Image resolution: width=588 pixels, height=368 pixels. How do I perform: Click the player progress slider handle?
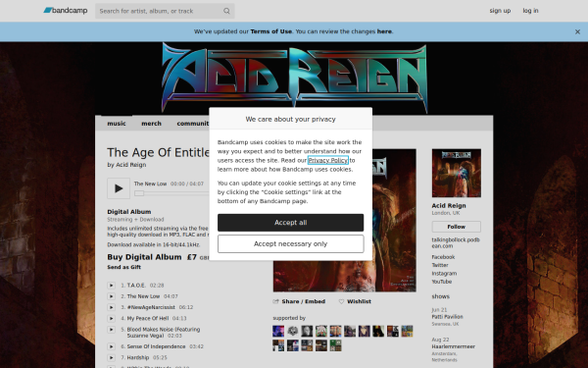click(139, 193)
